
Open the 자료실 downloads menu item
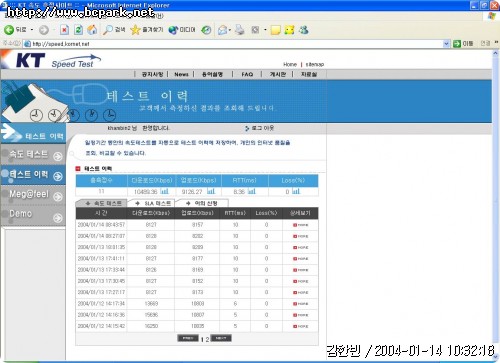coord(309,74)
